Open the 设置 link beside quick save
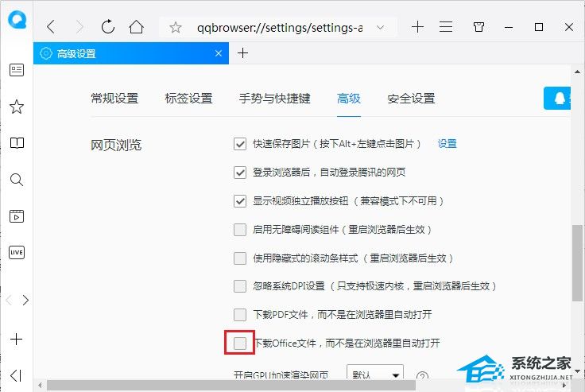Viewport: 585px width, 392px height. (447, 144)
